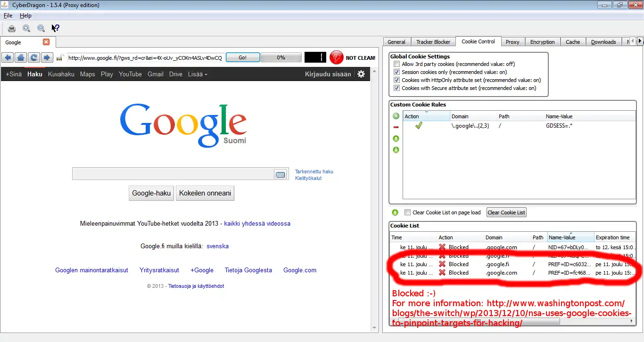Click Blocked icon on PREF=ID=fc468 cookie row
The image size is (644, 342).
coord(442,273)
